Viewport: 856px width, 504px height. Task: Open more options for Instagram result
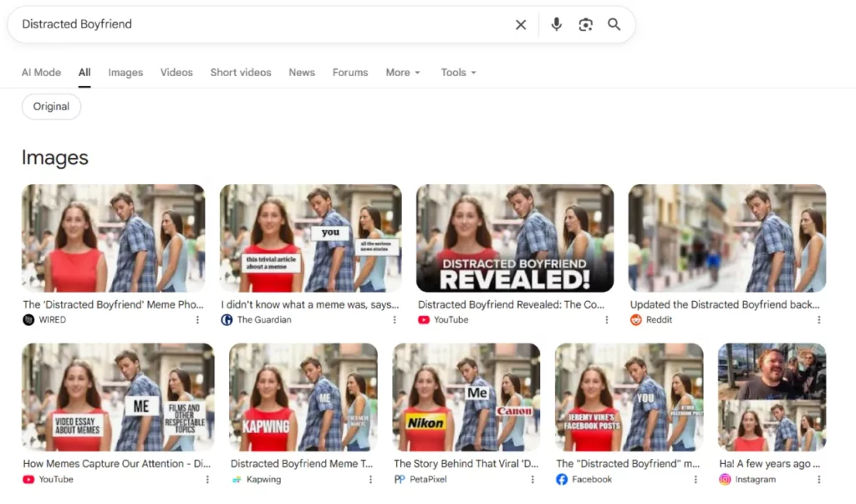(819, 480)
